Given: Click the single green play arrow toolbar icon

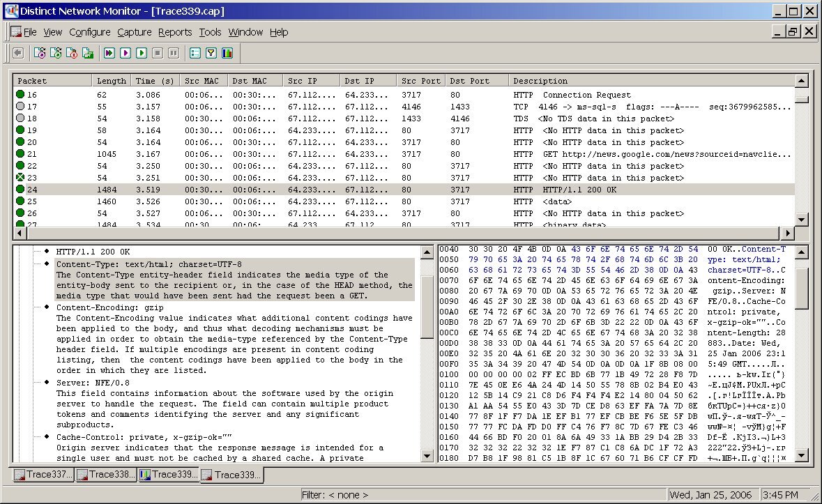Looking at the screenshot, I should coord(142,53).
